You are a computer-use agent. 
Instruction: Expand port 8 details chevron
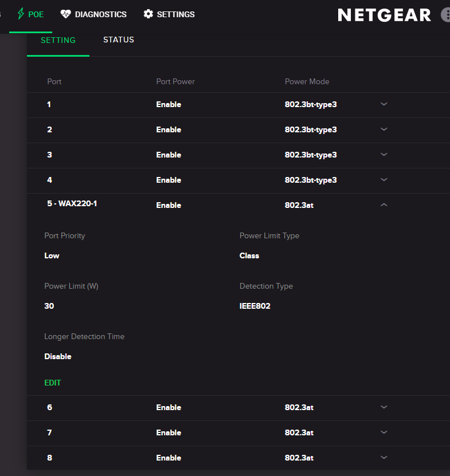pyautogui.click(x=384, y=458)
